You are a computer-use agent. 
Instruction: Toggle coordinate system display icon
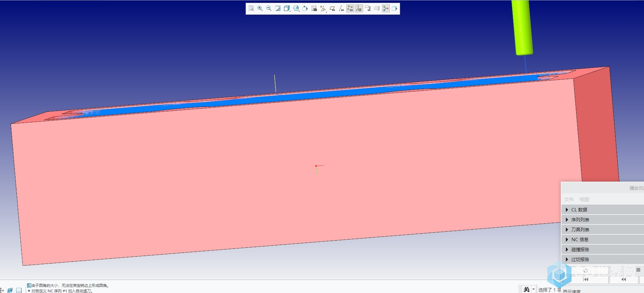click(359, 9)
